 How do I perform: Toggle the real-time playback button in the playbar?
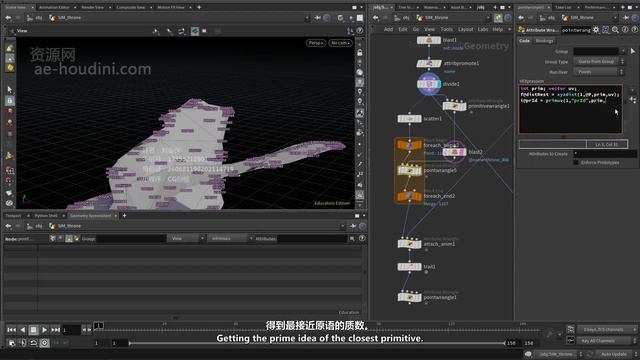click(x=44, y=343)
